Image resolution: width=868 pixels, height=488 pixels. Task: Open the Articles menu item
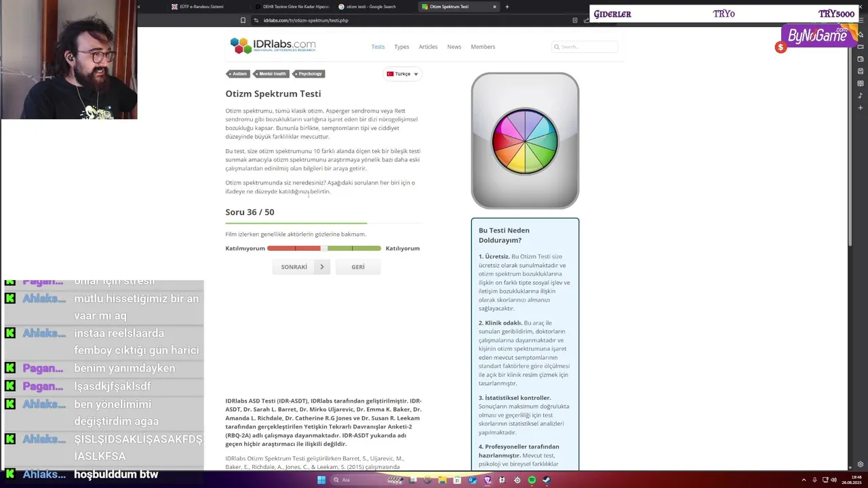tap(428, 47)
